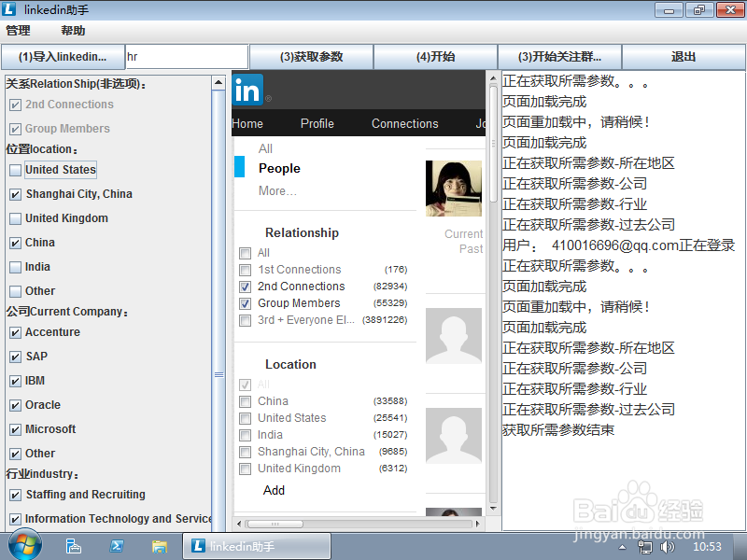This screenshot has width=747, height=560.
Task: Click the left panel splitter grip
Action: click(x=218, y=375)
